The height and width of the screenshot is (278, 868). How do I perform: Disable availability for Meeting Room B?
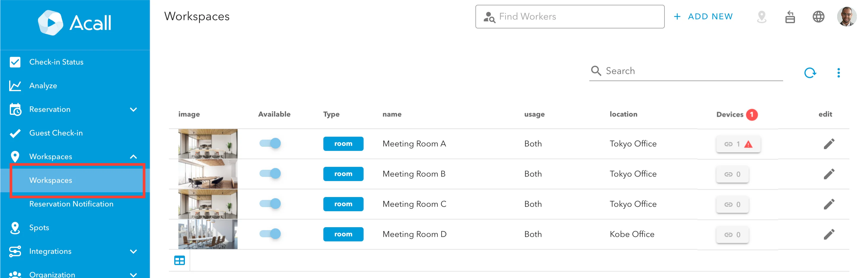tap(270, 174)
